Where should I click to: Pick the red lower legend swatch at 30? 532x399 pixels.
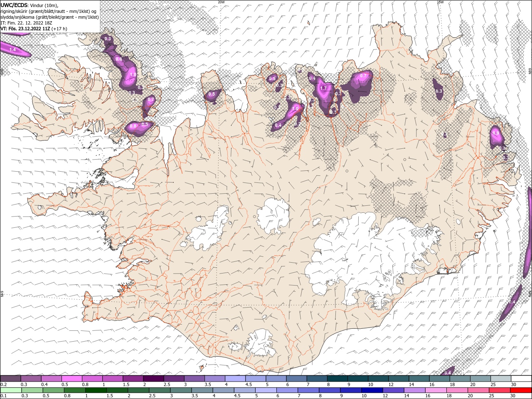tap(522, 390)
